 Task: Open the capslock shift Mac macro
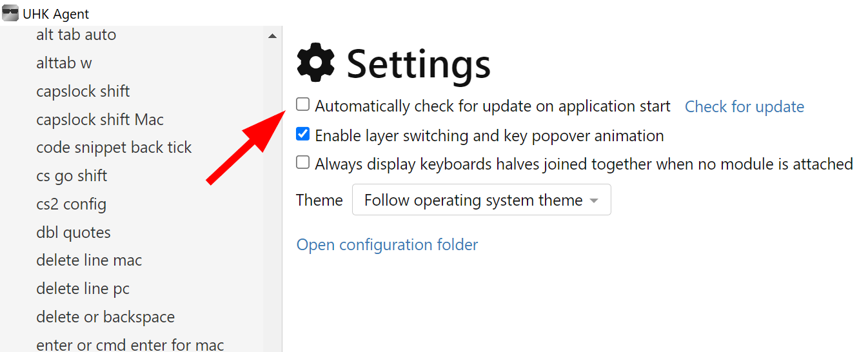pos(100,120)
